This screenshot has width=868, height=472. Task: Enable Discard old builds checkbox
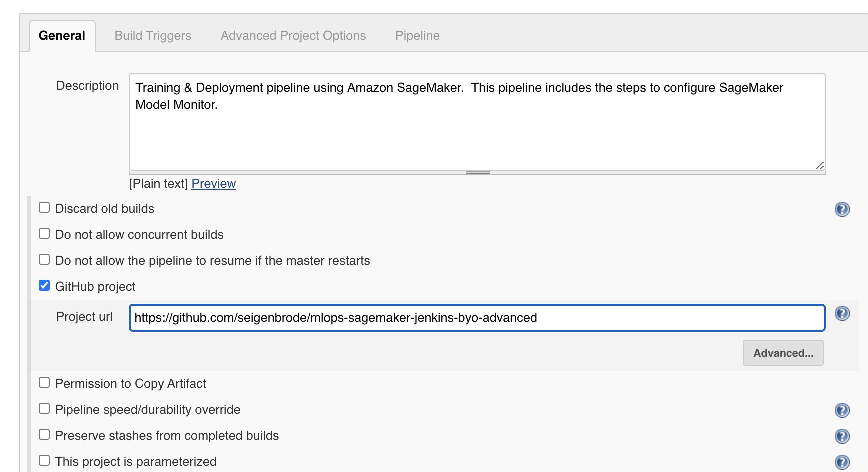pos(44,208)
